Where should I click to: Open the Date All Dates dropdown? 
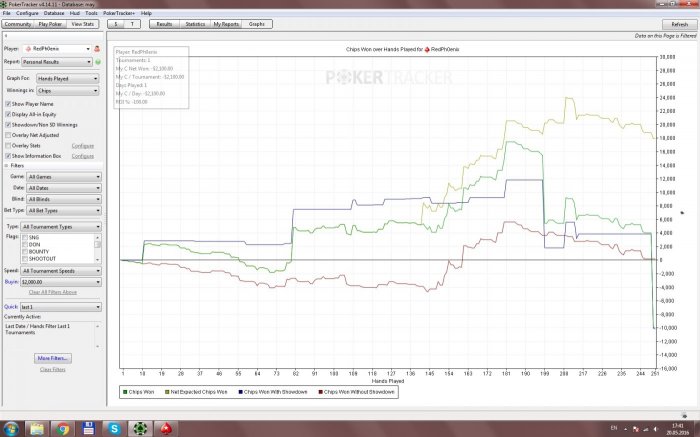click(x=64, y=188)
